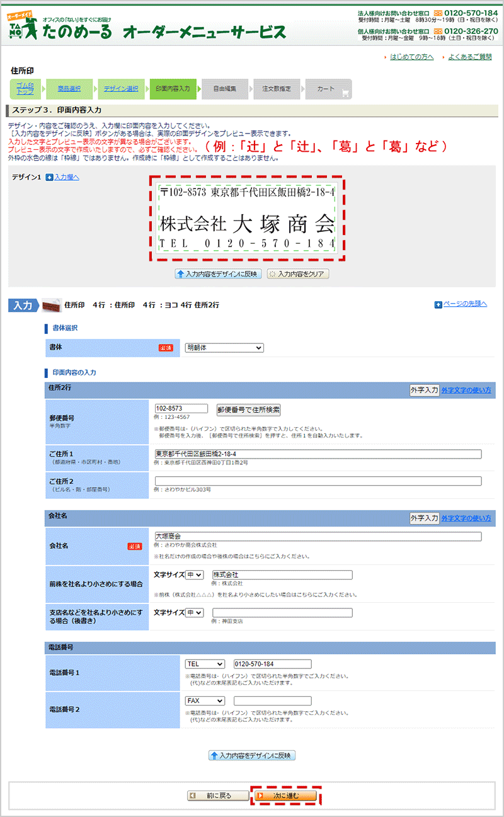This screenshot has height=817, width=504.
Task: Click the 電話番号2 number field
Action: pyautogui.click(x=272, y=701)
